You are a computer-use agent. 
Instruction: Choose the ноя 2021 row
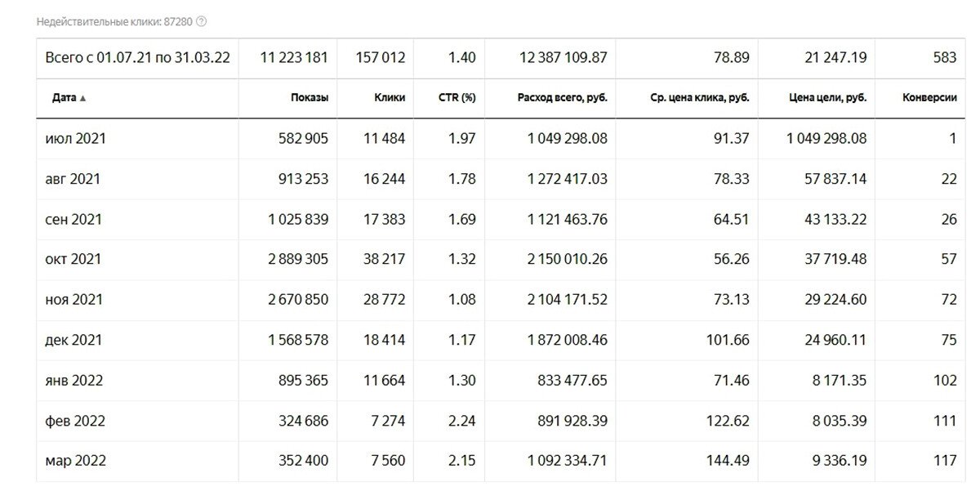pyautogui.click(x=73, y=300)
